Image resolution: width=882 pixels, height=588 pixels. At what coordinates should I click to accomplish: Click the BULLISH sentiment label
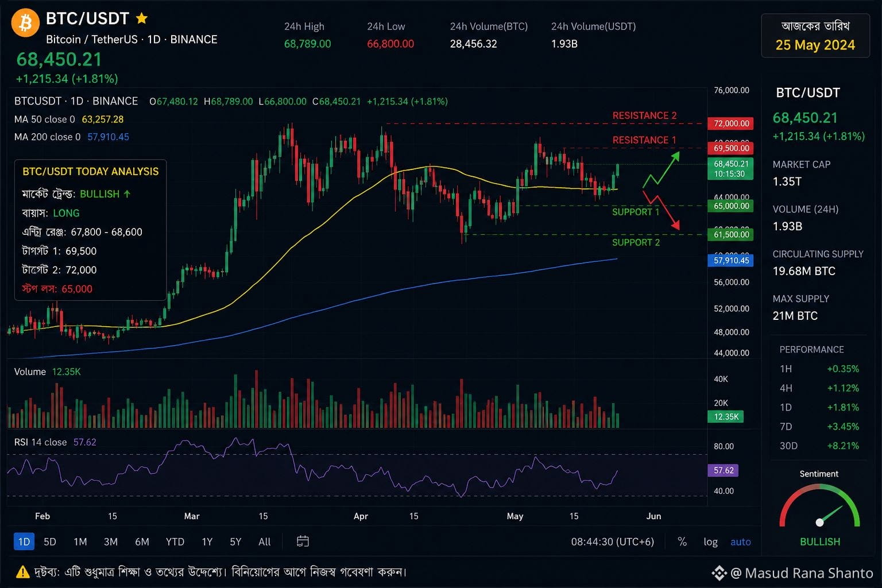tap(820, 541)
